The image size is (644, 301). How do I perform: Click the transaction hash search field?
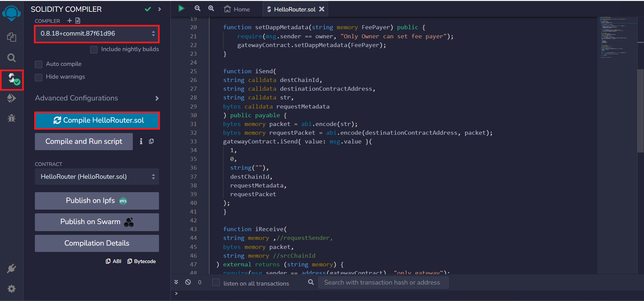coord(383,283)
